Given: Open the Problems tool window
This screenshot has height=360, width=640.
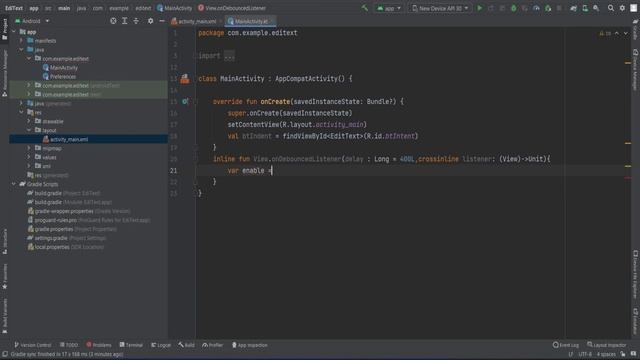Looking at the screenshot, I should pos(99,345).
